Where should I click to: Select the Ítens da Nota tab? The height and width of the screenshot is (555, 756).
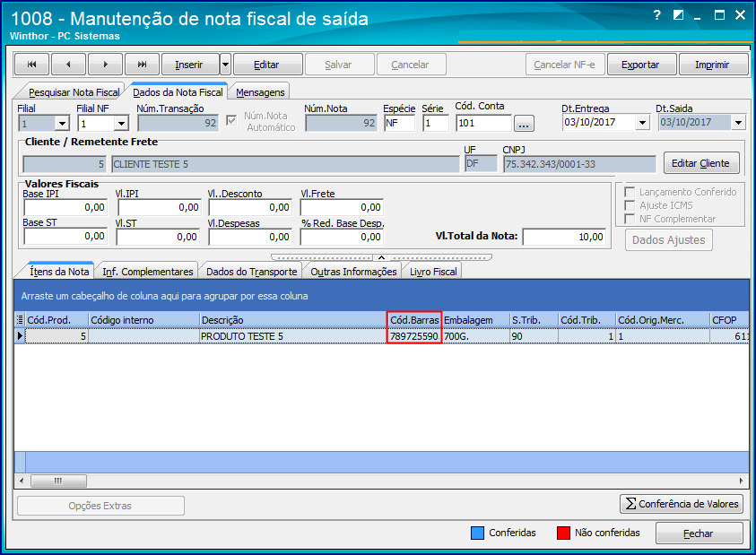(59, 272)
